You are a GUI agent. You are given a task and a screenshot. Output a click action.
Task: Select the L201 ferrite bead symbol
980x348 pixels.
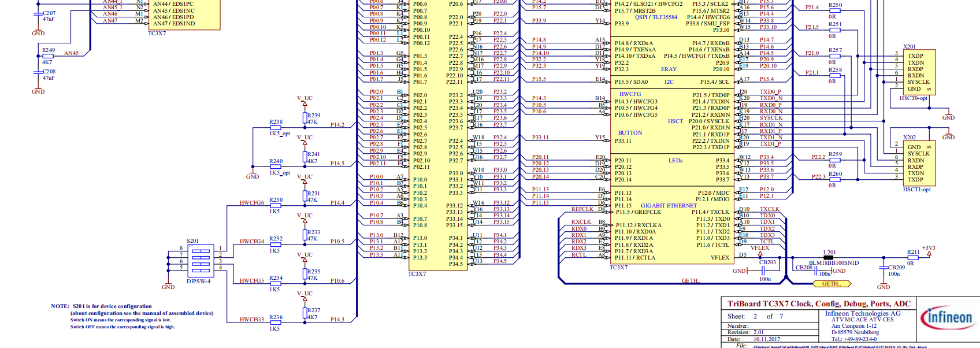(828, 258)
